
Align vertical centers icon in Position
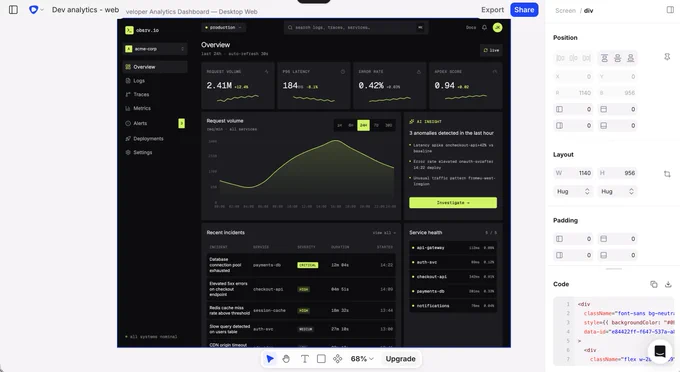(618, 58)
